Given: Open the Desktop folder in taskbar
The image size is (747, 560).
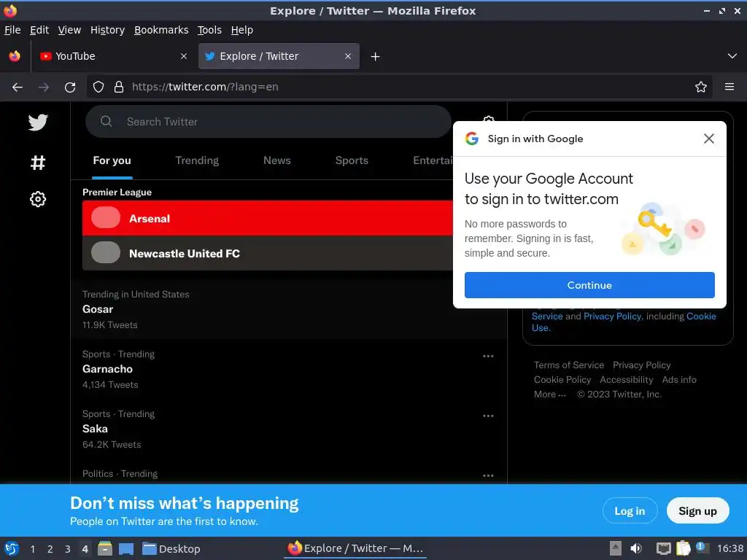Looking at the screenshot, I should coord(171,549).
